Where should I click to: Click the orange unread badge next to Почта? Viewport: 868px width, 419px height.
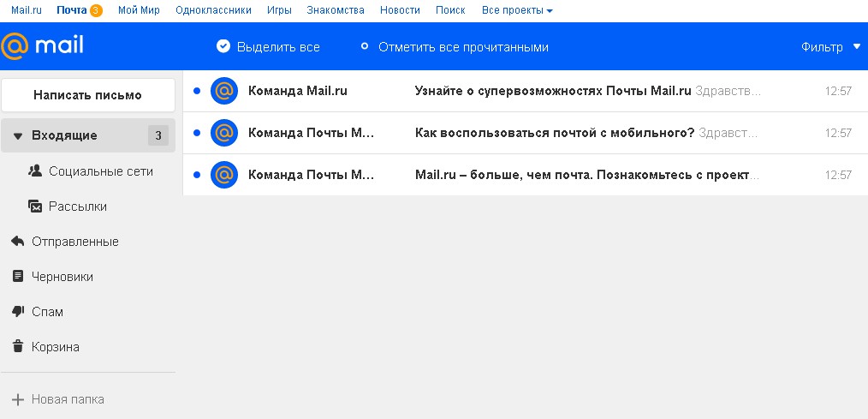(x=97, y=10)
